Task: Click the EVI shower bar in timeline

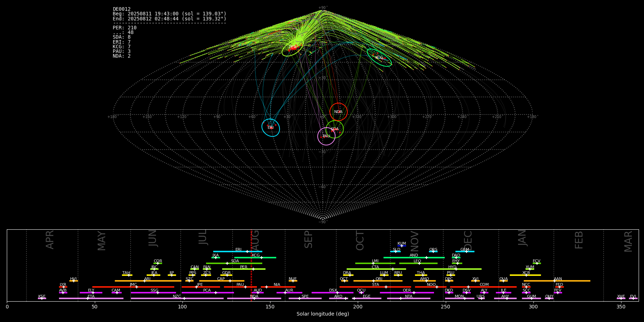Action: (633, 298)
